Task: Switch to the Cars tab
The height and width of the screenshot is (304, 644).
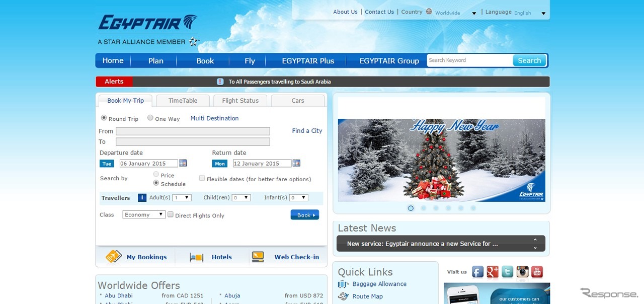Action: point(298,101)
